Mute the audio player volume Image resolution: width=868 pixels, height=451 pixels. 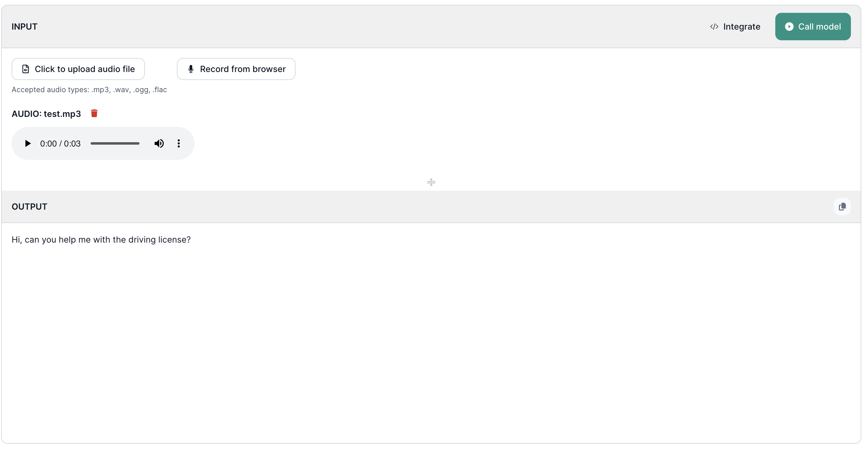click(159, 144)
